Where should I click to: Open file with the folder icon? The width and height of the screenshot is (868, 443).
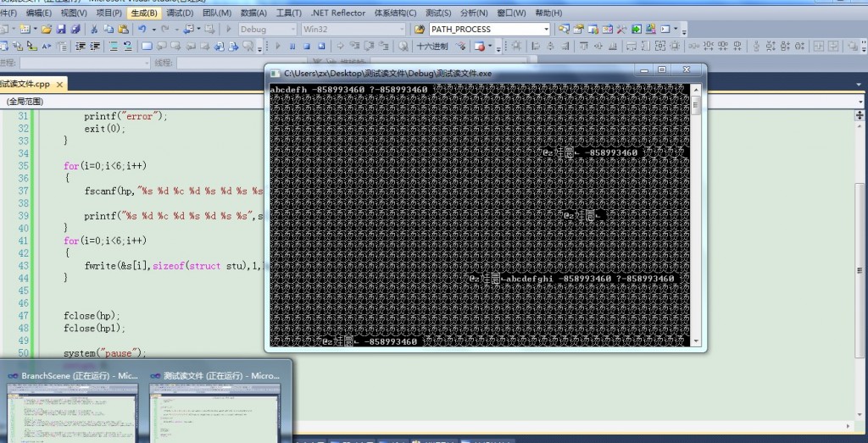47,30
